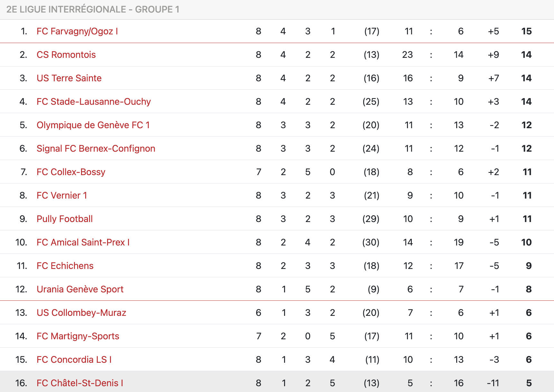
Task: Click the CS Romontois team link
Action: pos(66,55)
